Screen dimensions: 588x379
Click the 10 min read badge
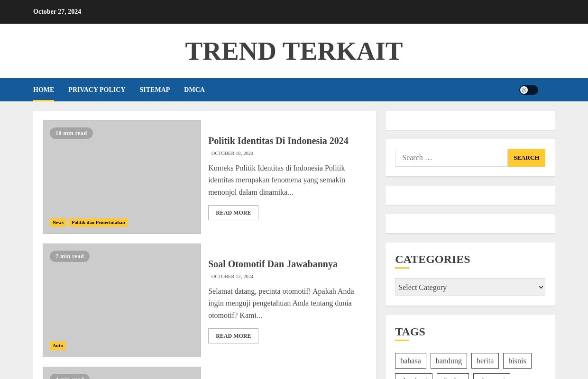pyautogui.click(x=71, y=133)
